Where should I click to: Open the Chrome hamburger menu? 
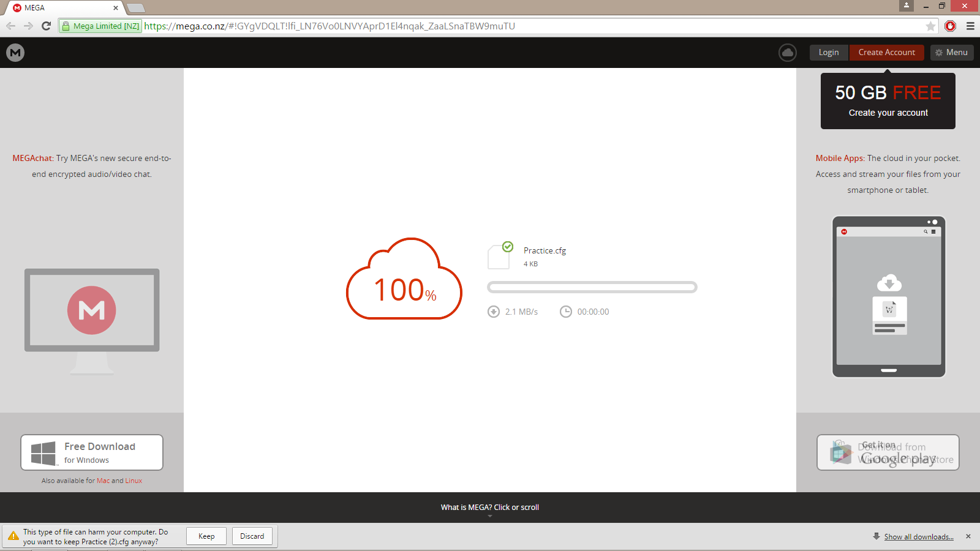click(x=970, y=26)
